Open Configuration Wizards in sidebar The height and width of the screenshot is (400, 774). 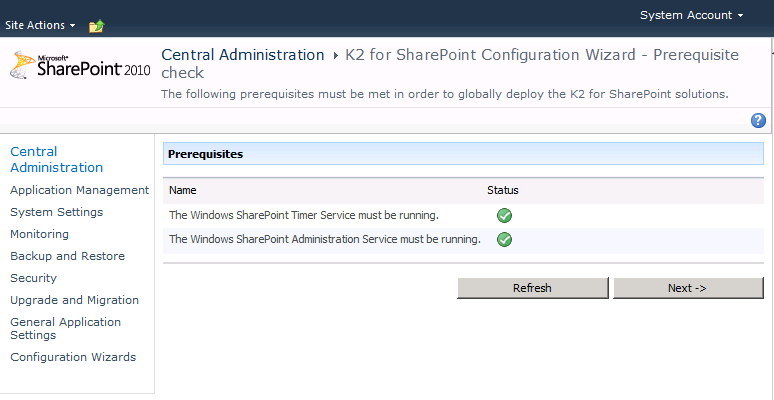(x=73, y=357)
